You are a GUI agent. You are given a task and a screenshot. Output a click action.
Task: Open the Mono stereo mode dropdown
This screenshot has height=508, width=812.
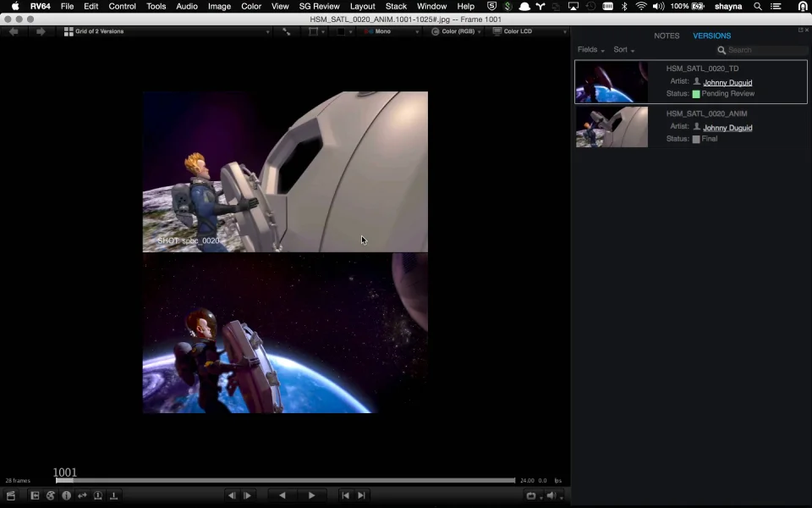pos(391,31)
